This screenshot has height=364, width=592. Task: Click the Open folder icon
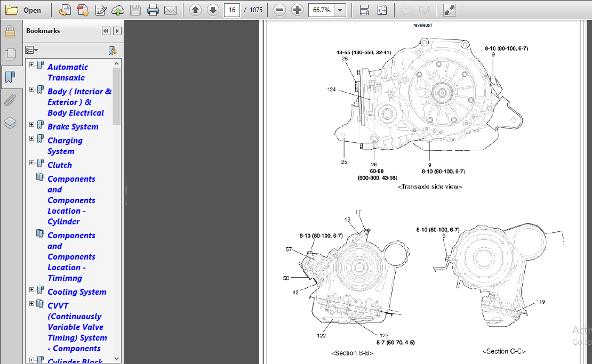[11, 10]
